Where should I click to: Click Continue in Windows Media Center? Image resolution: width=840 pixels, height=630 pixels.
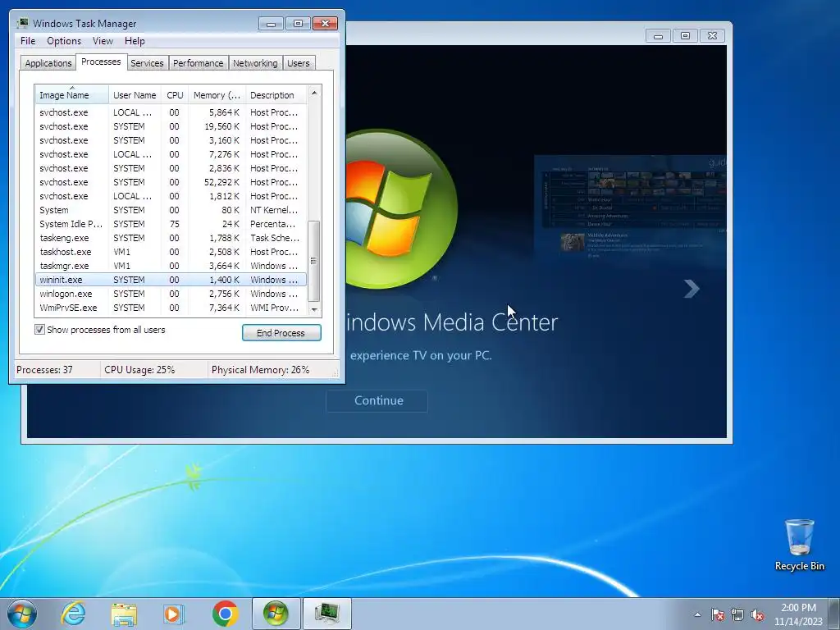tap(377, 400)
